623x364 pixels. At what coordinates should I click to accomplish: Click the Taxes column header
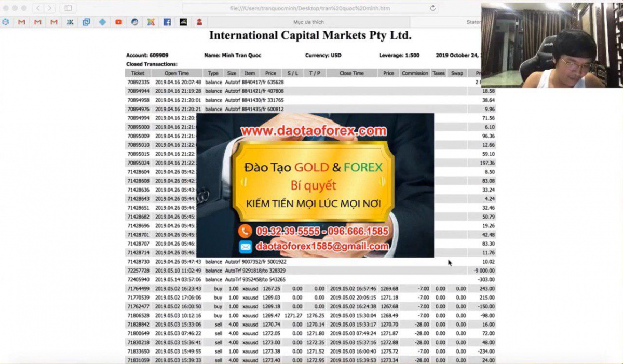tap(439, 73)
